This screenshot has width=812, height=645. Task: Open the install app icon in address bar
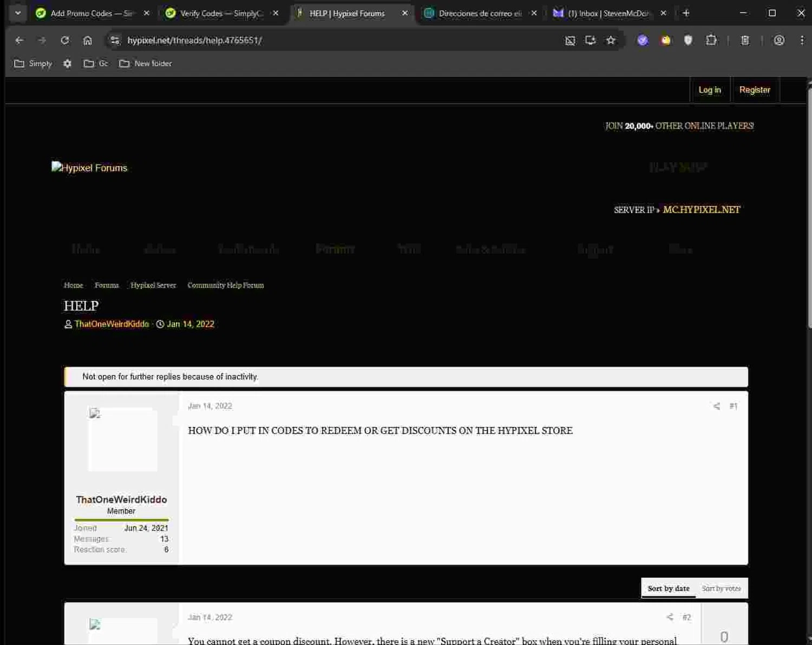(x=590, y=40)
